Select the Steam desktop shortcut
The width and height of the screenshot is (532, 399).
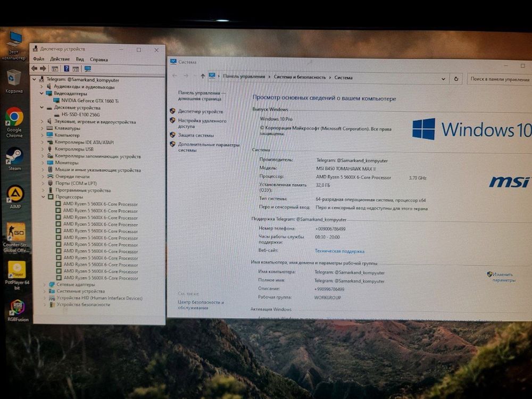pyautogui.click(x=14, y=159)
